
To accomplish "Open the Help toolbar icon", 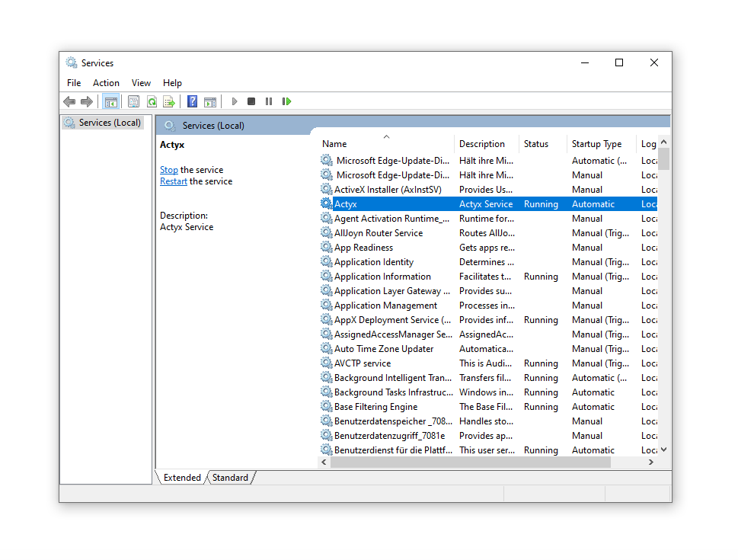I will point(192,101).
